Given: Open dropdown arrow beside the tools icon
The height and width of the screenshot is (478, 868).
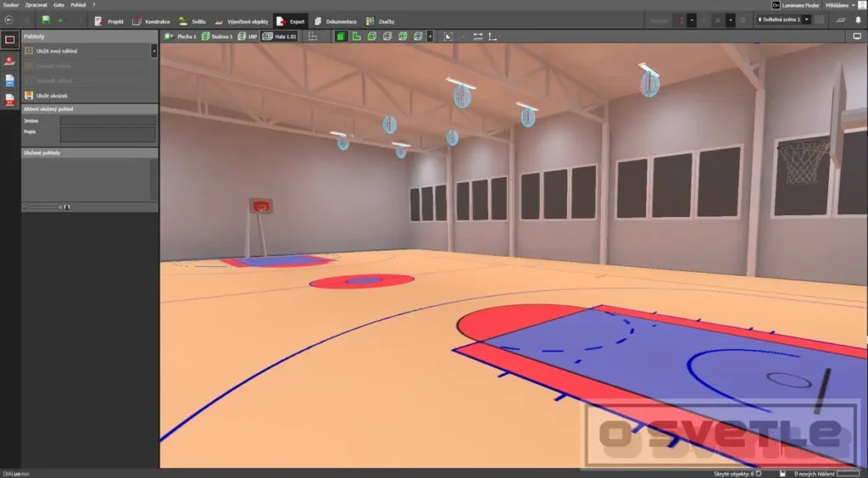Looking at the screenshot, I should (x=730, y=20).
